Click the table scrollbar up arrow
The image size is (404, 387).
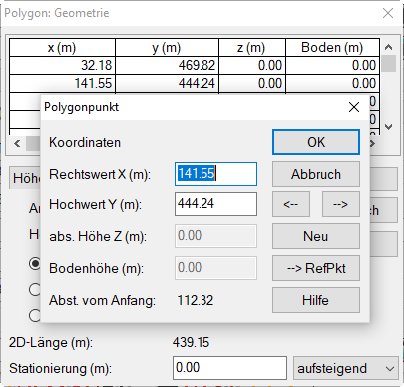[388, 47]
